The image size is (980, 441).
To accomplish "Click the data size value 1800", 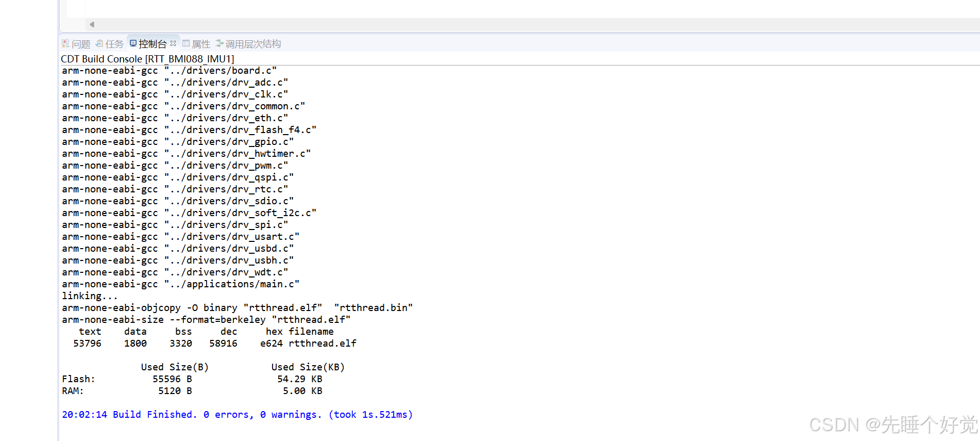I will point(135,344).
